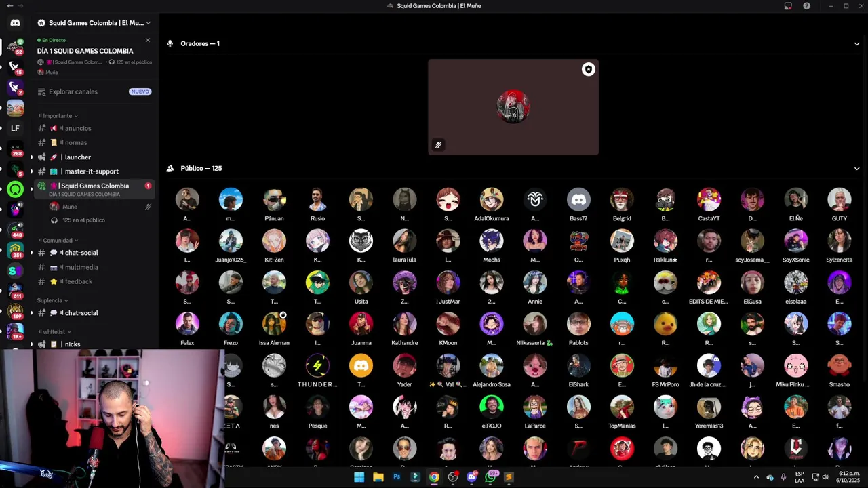The image size is (868, 488).
Task: Click the name TopManias
Action: [x=622, y=426]
